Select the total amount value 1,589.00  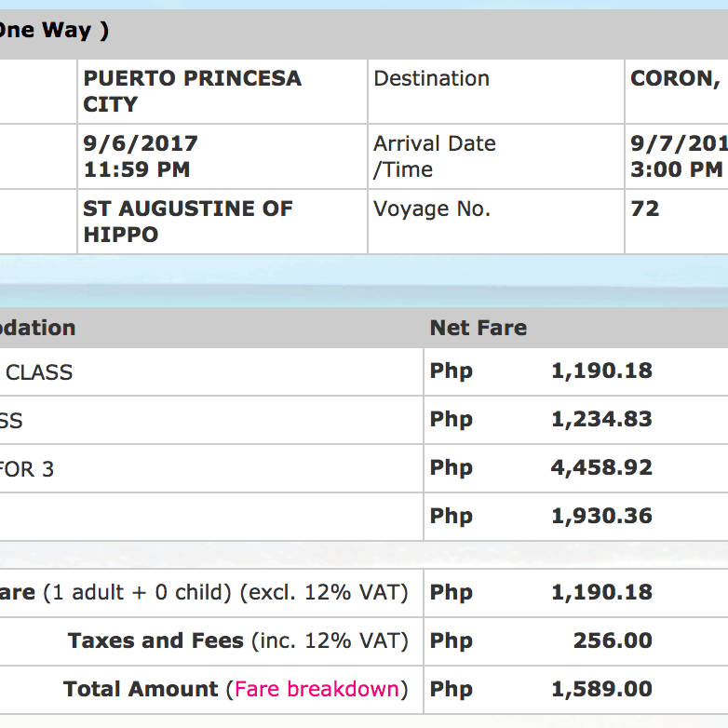pyautogui.click(x=601, y=690)
